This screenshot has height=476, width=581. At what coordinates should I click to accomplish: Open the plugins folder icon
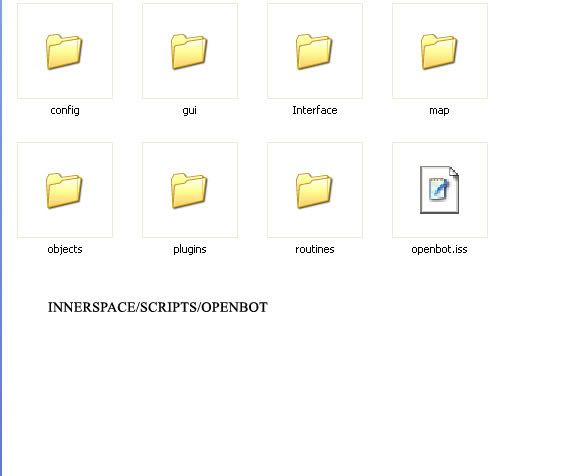[189, 190]
